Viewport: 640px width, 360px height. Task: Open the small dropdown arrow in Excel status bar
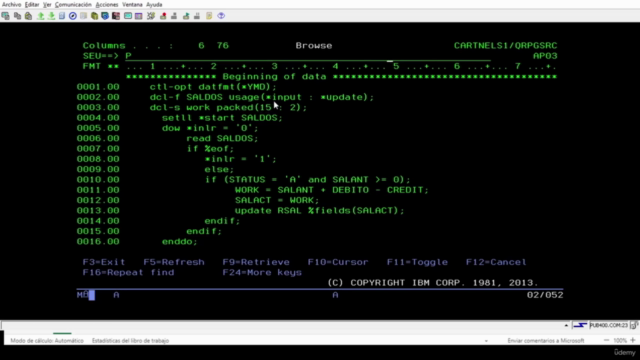pos(486,341)
